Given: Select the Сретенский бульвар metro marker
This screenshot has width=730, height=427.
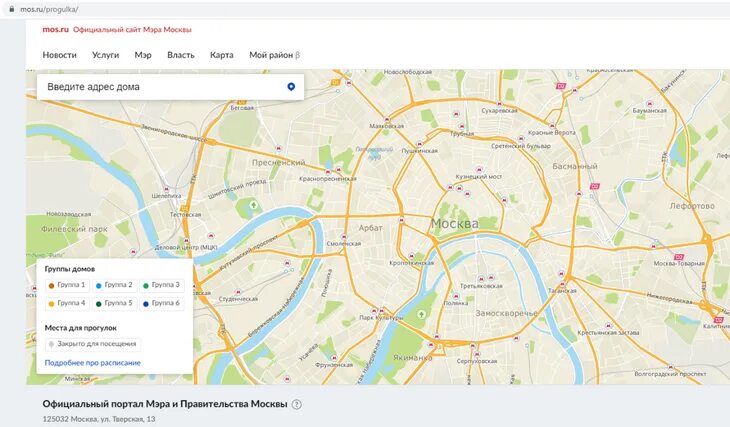Looking at the screenshot, I should (521, 139).
